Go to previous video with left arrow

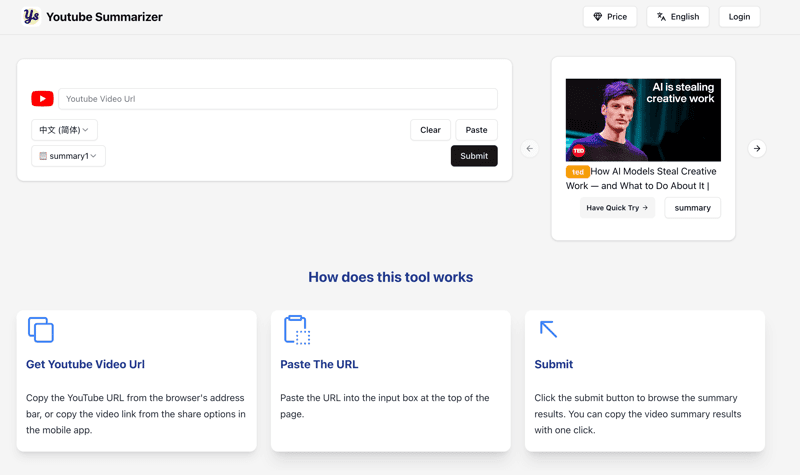click(x=530, y=148)
